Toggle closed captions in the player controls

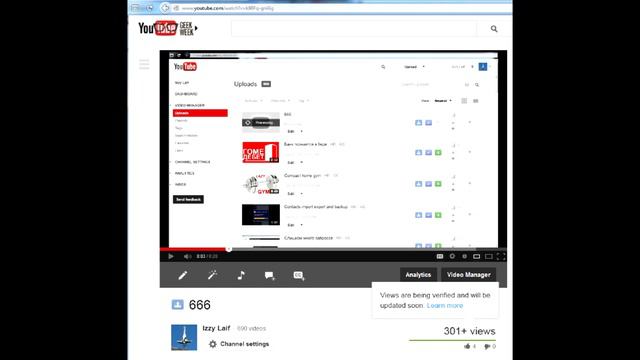click(440, 256)
